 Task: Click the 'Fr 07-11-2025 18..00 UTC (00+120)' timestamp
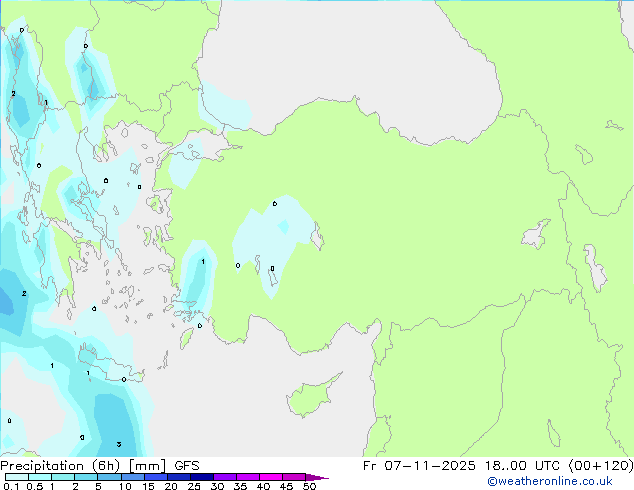click(x=498, y=466)
